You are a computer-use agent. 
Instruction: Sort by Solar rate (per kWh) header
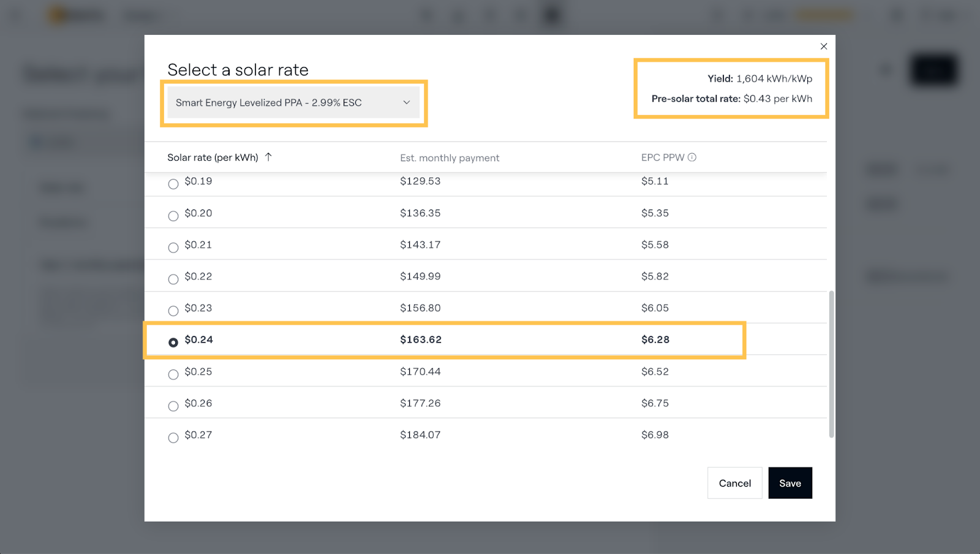tap(213, 157)
